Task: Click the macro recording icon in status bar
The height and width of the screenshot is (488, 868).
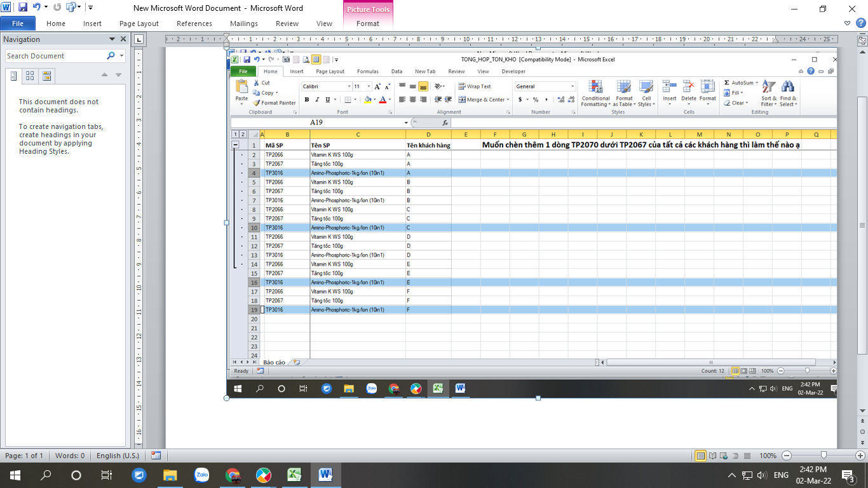Action: point(156,456)
